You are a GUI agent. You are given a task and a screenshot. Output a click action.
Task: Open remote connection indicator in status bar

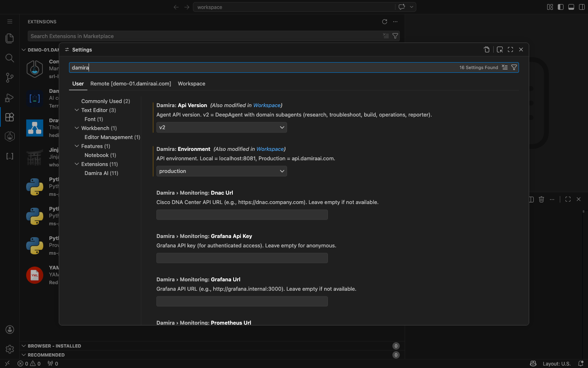[7, 364]
